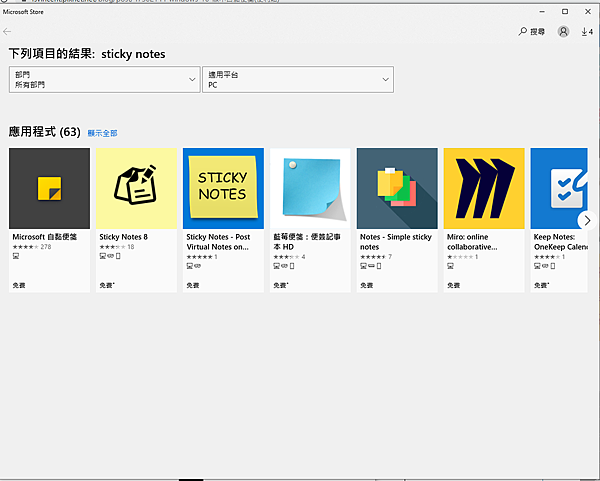Open the downloads queue showing 4

(587, 32)
